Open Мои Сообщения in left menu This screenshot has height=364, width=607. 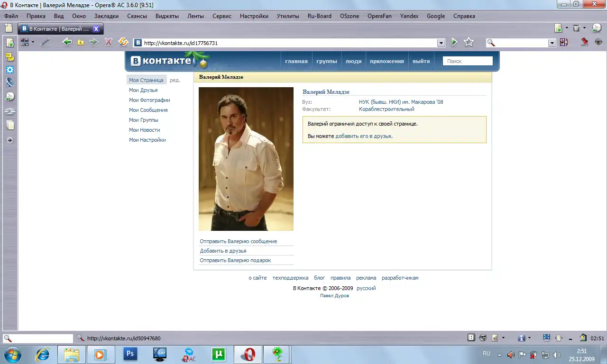148,110
